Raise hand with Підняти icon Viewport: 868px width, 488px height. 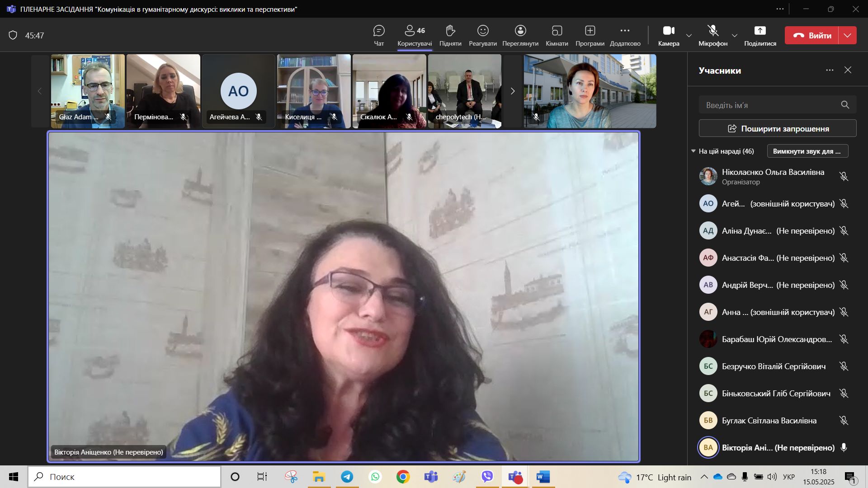[450, 35]
